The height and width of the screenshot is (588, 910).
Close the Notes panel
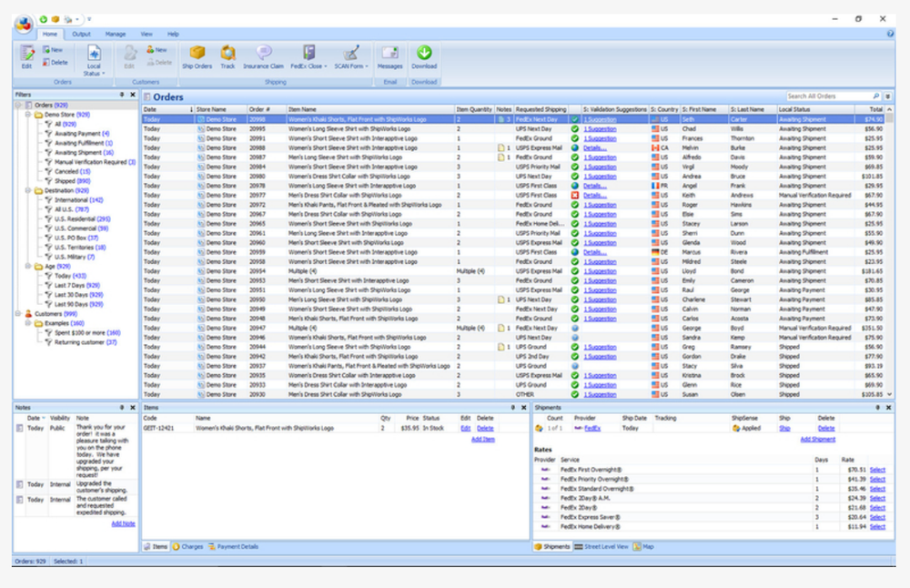point(133,408)
